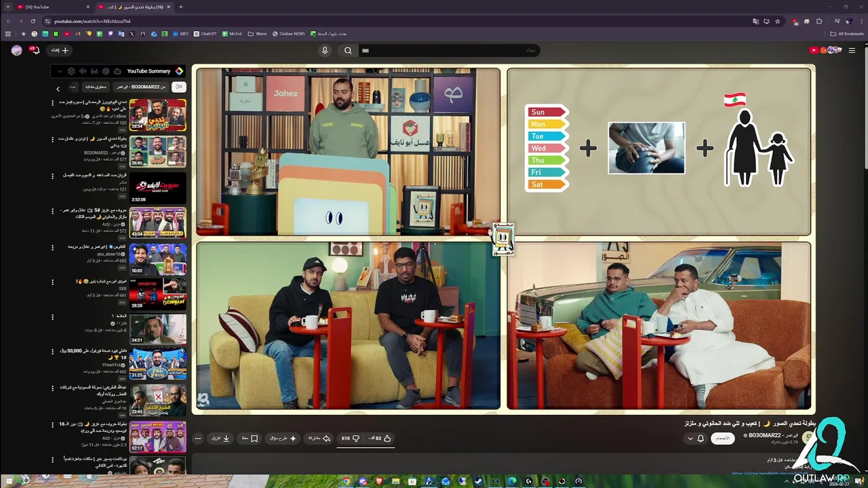The image size is (868, 488).
Task: Start voice search with the microphone icon
Action: pyautogui.click(x=325, y=50)
